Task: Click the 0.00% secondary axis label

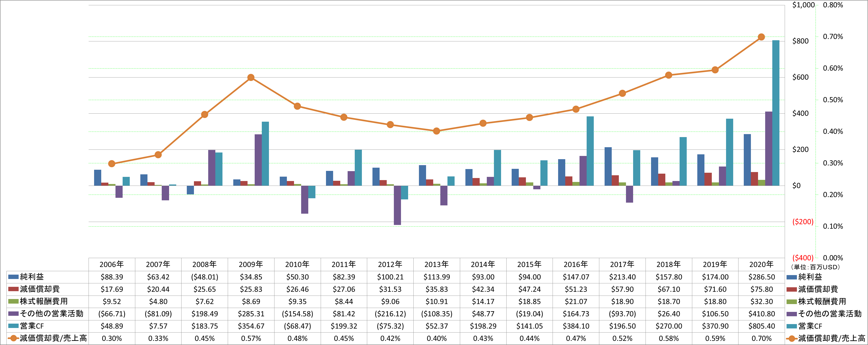Action: click(833, 258)
